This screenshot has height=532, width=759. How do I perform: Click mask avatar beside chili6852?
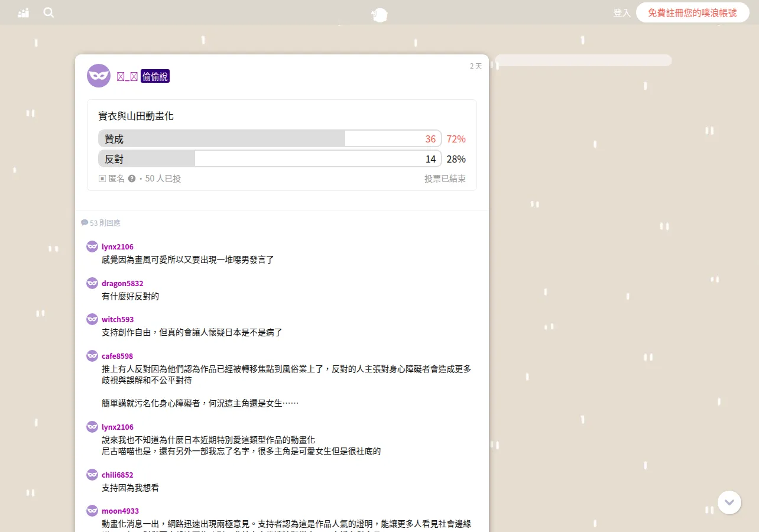92,475
